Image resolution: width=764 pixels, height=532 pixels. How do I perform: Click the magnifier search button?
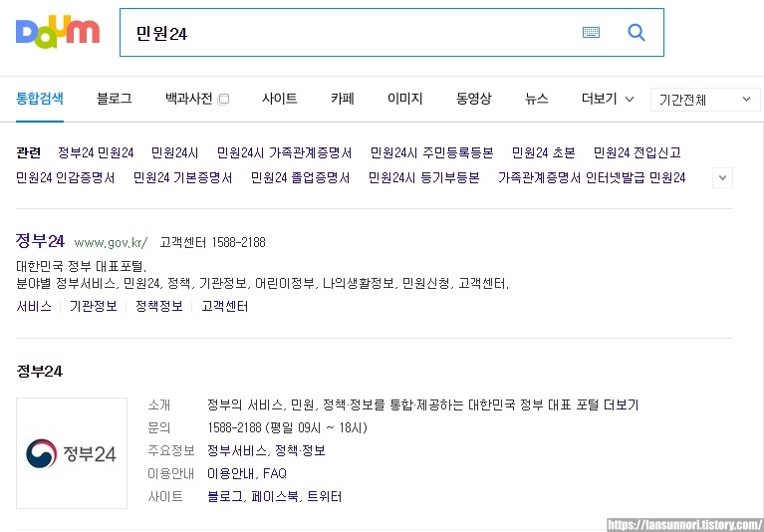637,33
